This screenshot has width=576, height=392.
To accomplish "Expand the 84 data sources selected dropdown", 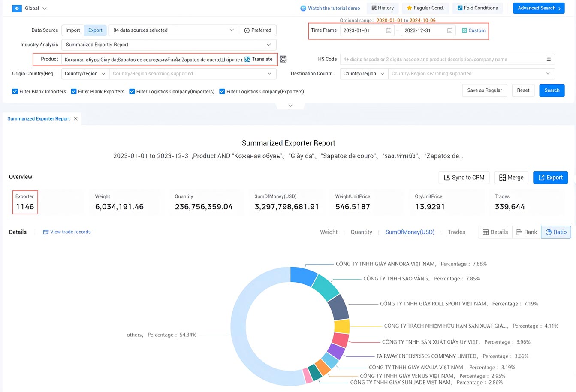I will tap(174, 30).
